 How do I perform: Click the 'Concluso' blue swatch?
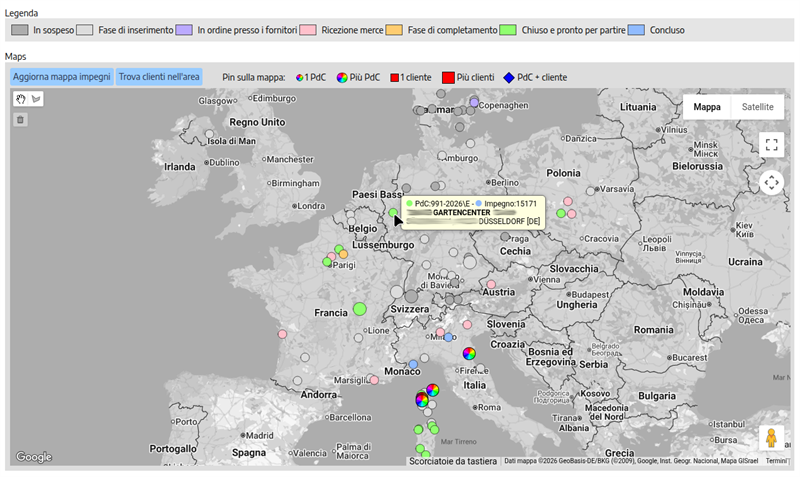[x=636, y=30]
